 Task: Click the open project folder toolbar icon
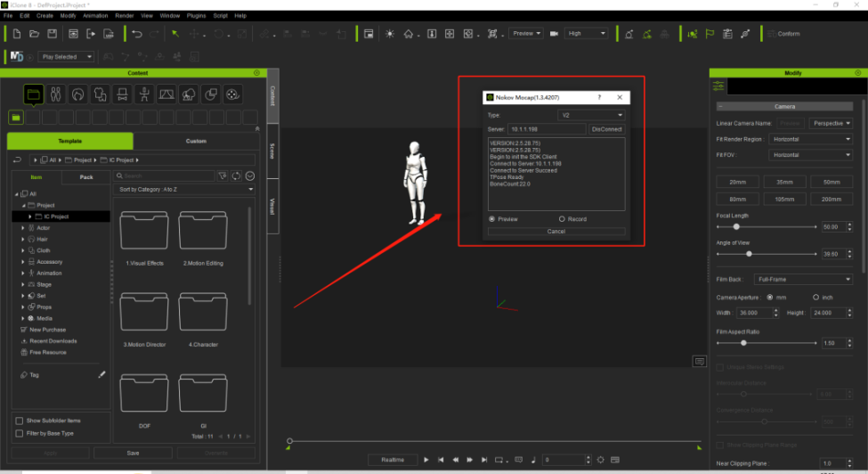(x=35, y=34)
